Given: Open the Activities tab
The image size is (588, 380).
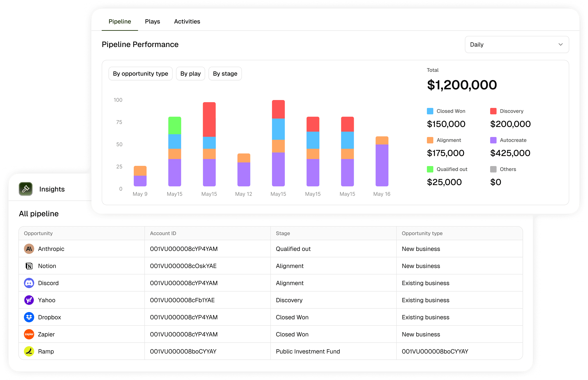Looking at the screenshot, I should tap(187, 21).
